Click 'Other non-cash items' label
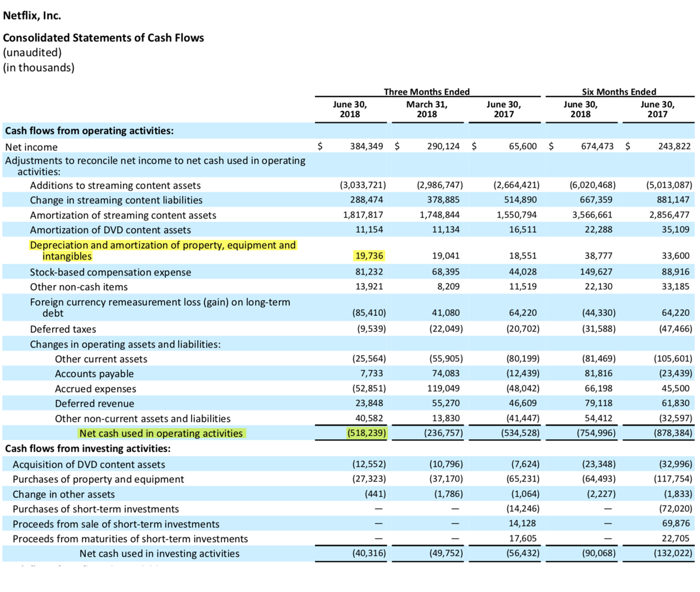 (79, 287)
